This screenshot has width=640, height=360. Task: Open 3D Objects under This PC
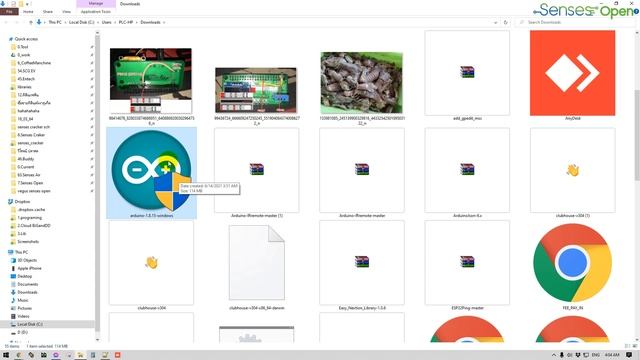point(27,260)
